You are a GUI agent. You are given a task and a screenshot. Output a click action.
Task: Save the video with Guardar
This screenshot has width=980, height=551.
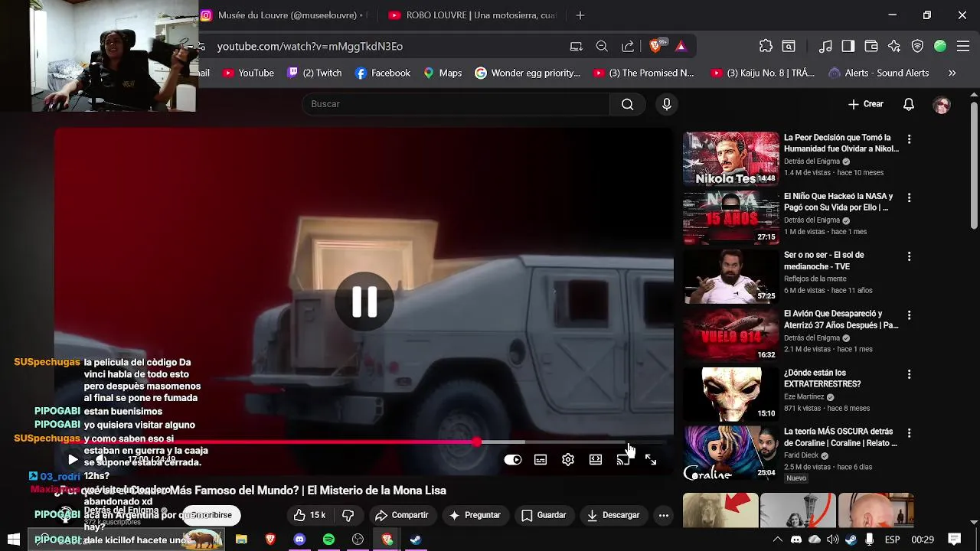[544, 516]
